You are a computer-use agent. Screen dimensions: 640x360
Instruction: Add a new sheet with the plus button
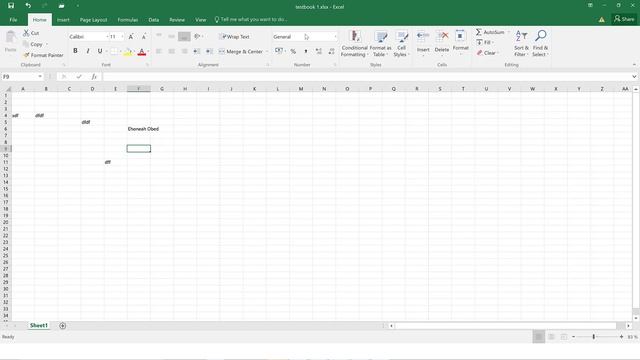(62, 326)
